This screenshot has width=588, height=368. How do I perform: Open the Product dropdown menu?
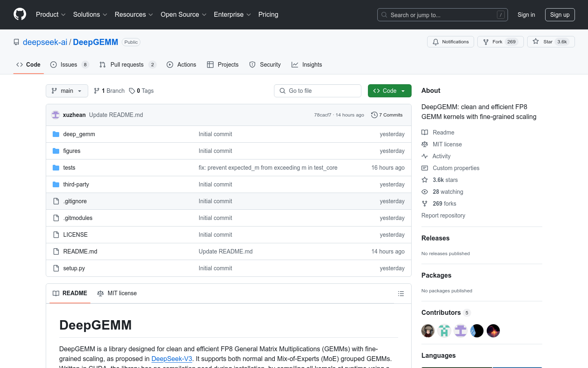click(x=51, y=14)
